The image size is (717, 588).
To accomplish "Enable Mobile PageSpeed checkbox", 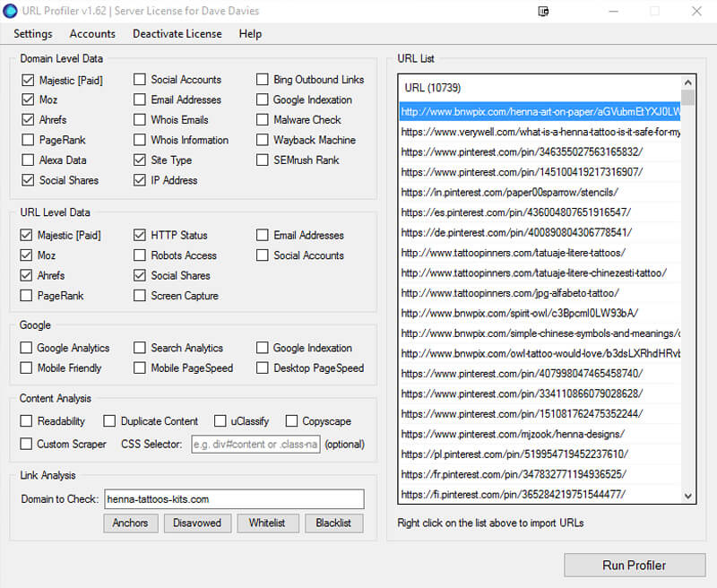I will [140, 367].
